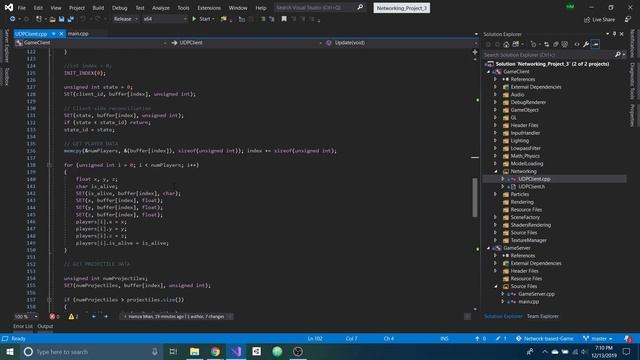The height and width of the screenshot is (360, 640).
Task: Click Preview Selected Items icon in Solution Explorer
Action: pos(596,44)
